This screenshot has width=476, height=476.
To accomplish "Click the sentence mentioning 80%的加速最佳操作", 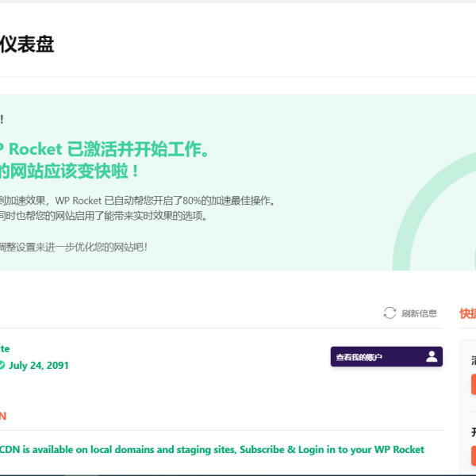I will pos(137,201).
